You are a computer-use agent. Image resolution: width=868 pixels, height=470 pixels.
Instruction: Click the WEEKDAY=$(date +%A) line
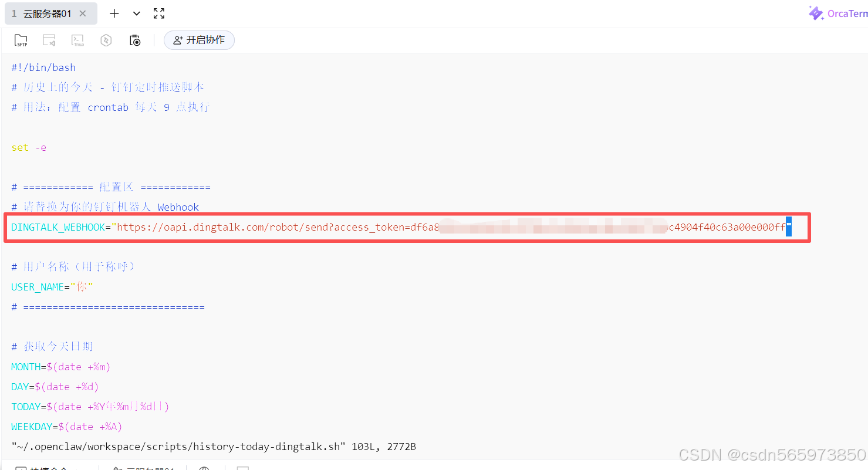click(x=67, y=427)
